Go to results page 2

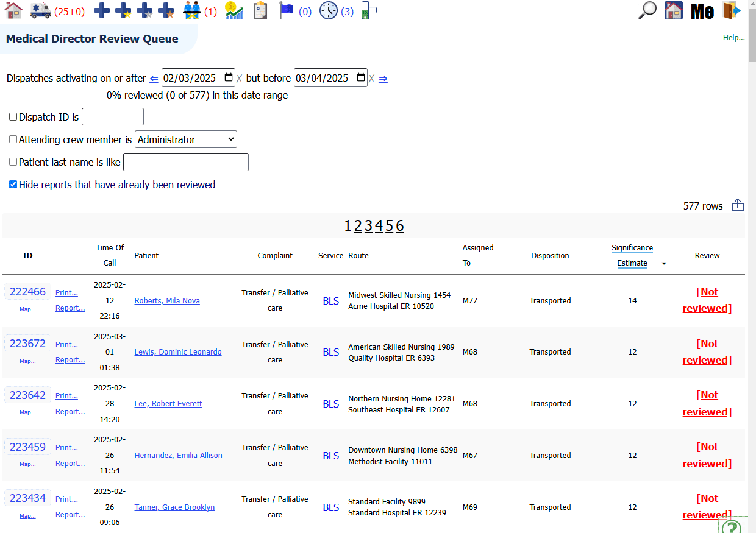tap(358, 226)
